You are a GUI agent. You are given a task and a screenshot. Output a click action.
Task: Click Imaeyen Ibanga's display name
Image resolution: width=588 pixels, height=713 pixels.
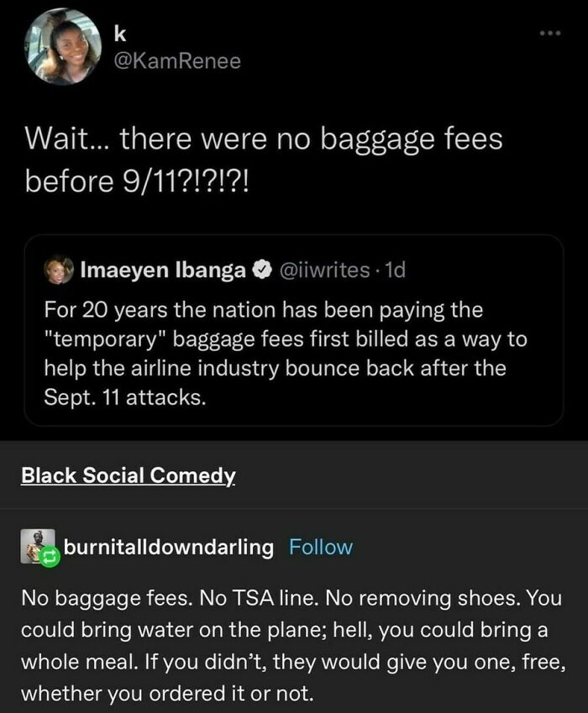tap(162, 267)
